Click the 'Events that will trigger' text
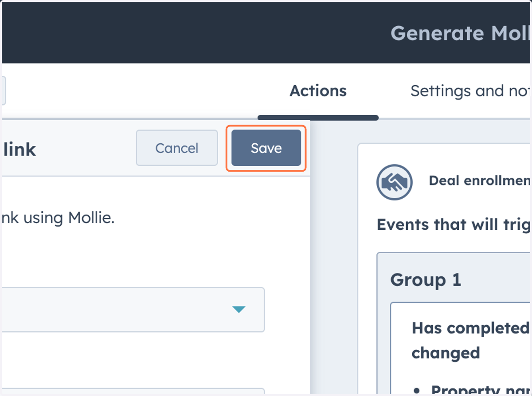 coord(454,224)
